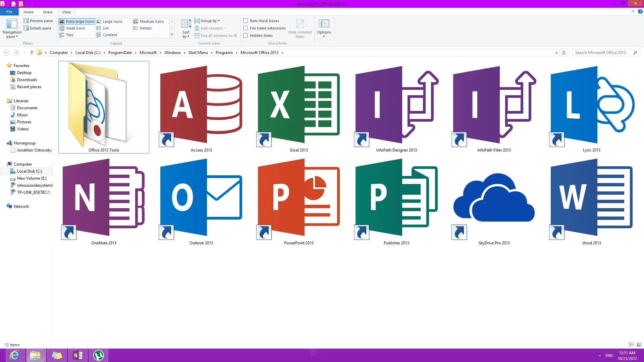The height and width of the screenshot is (362, 644).
Task: Click the search input field
Action: pyautogui.click(x=604, y=53)
